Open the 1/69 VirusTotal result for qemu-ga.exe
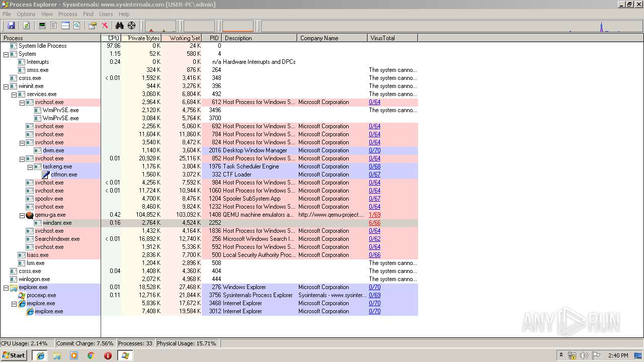 click(x=374, y=215)
